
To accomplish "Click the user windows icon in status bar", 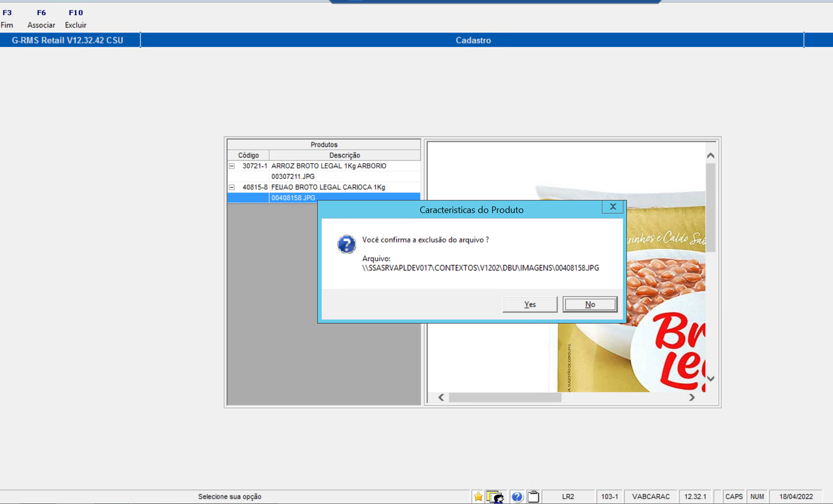I will (x=495, y=496).
